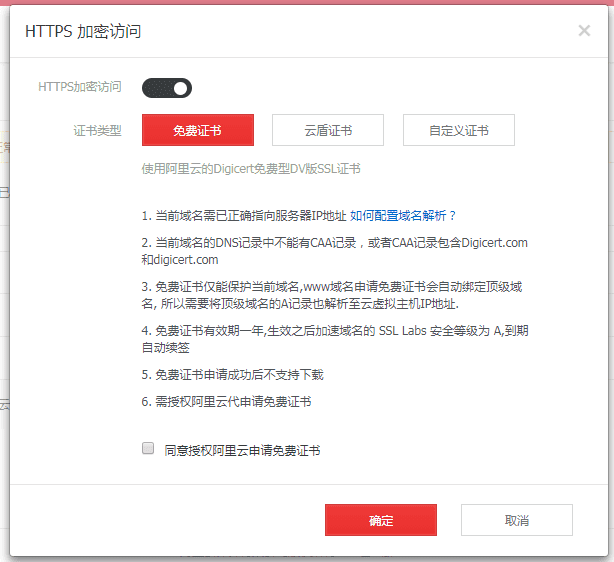This screenshot has width=614, height=562.
Task: Click the Digicert免费型DV版SSL证书 description text
Action: tap(251, 169)
